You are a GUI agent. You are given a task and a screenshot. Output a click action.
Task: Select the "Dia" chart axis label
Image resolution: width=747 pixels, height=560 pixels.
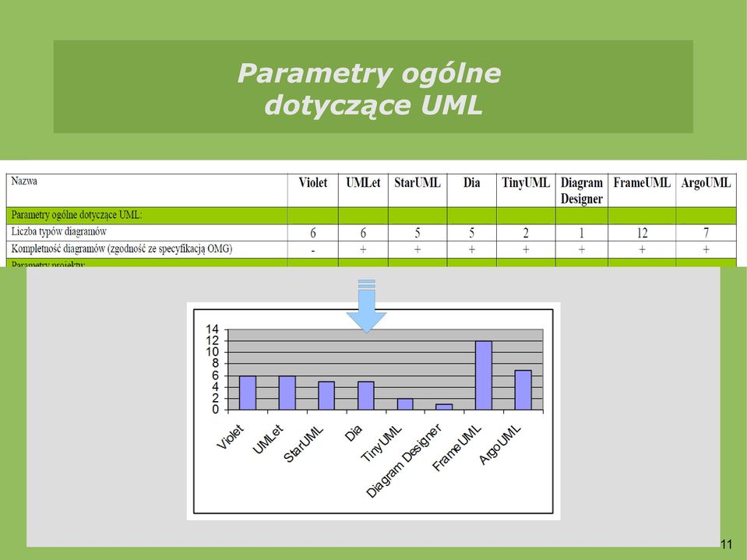[x=354, y=433]
